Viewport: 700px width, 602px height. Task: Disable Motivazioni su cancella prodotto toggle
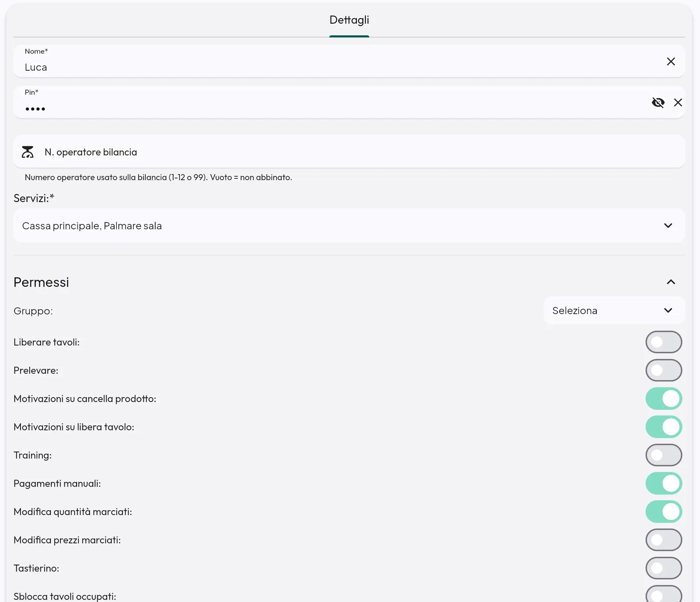click(x=664, y=399)
